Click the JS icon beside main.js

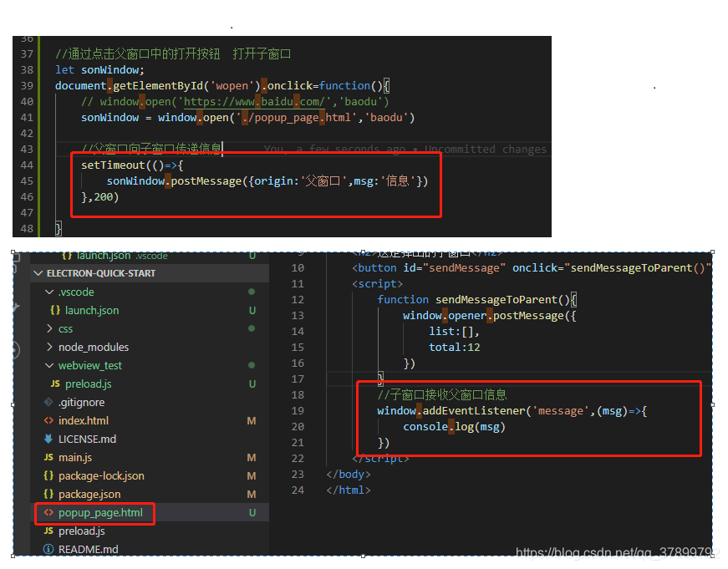(x=51, y=457)
